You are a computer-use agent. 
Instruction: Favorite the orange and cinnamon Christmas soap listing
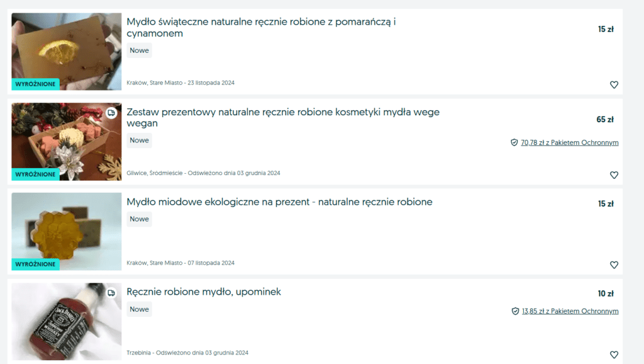tap(614, 85)
